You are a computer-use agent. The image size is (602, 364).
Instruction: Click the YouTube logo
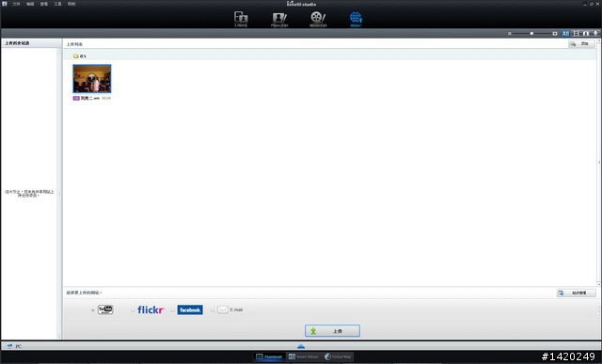(105, 309)
